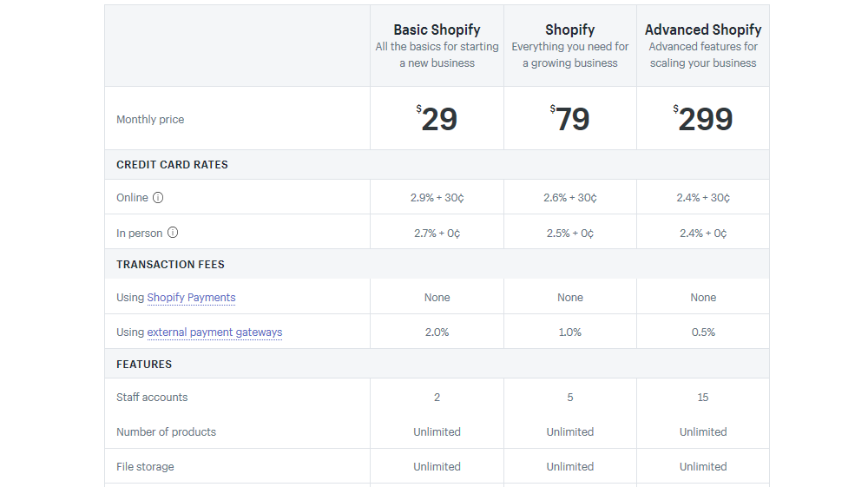The height and width of the screenshot is (487, 868).
Task: Select the Basic Shopify plan heading
Action: coord(437,30)
